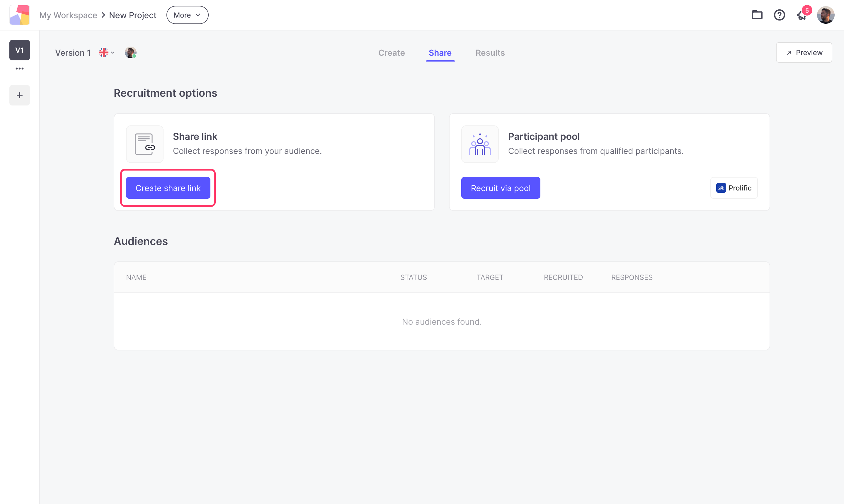844x504 pixels.
Task: Click the 'Recruitment options' heading
Action: 165,93
